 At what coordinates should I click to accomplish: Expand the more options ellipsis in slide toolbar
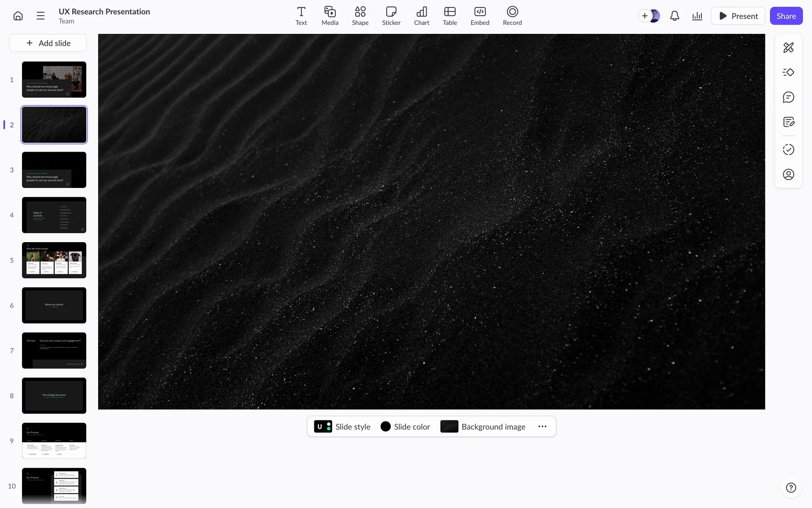click(542, 426)
